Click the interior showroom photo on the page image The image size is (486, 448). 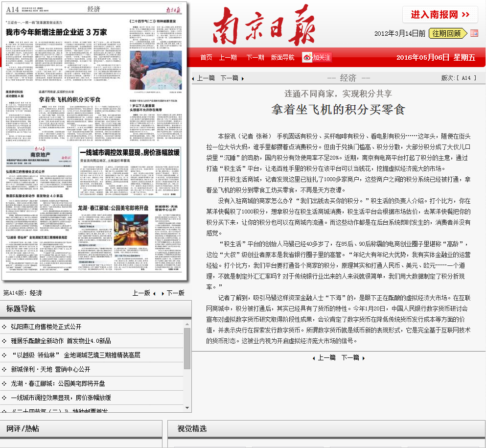click(x=131, y=230)
